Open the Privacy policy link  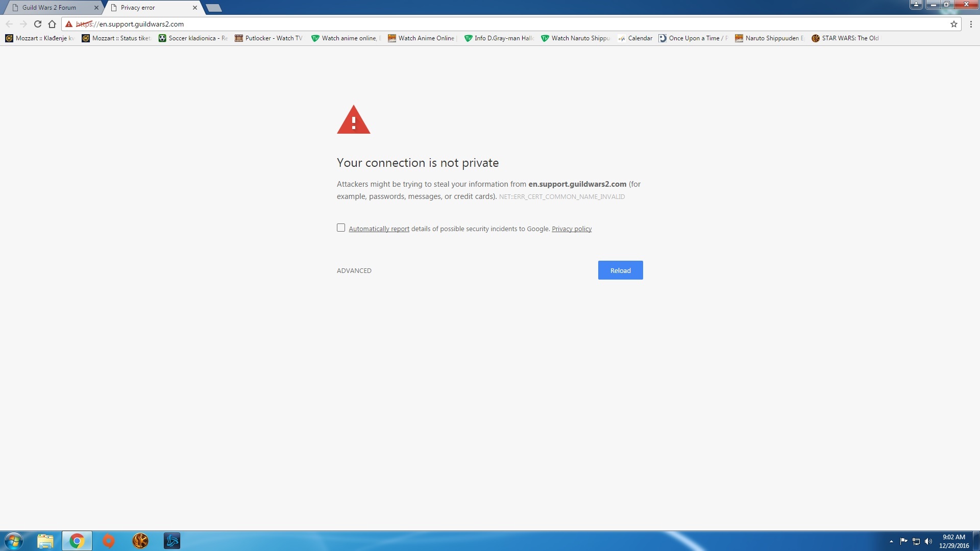point(572,229)
